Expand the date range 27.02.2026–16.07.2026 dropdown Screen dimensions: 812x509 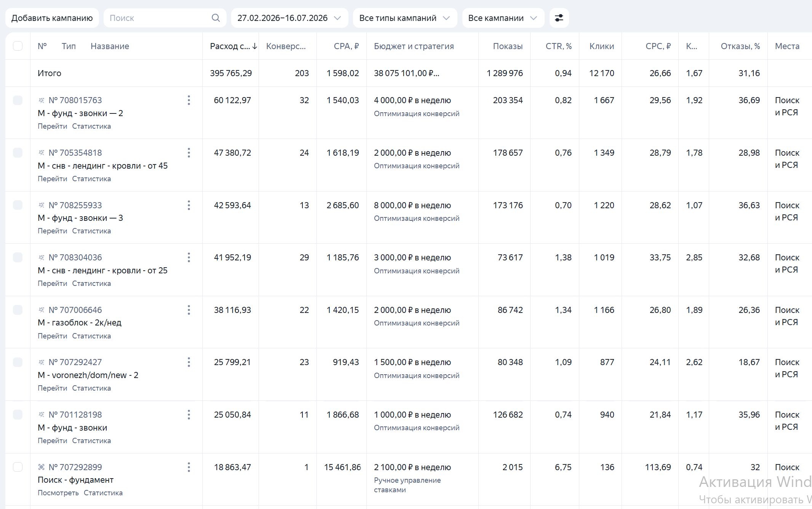tap(289, 18)
